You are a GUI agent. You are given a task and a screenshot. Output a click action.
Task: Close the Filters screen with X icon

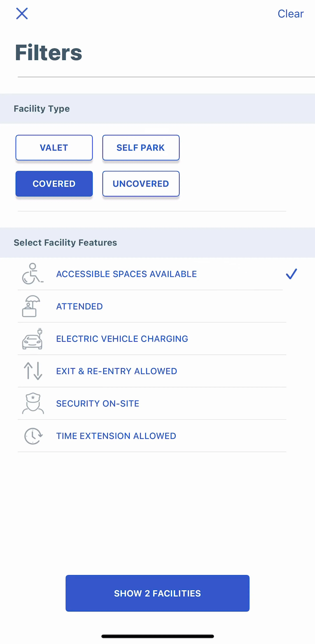tap(22, 14)
